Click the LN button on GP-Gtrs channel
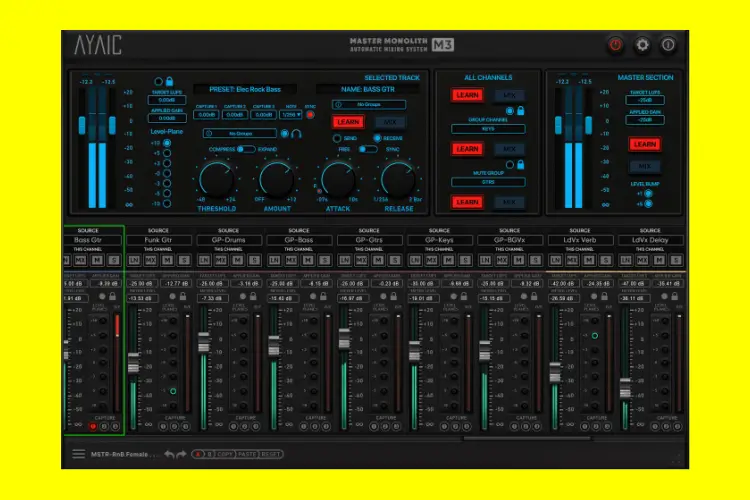Image resolution: width=750 pixels, height=500 pixels. pos(345,260)
